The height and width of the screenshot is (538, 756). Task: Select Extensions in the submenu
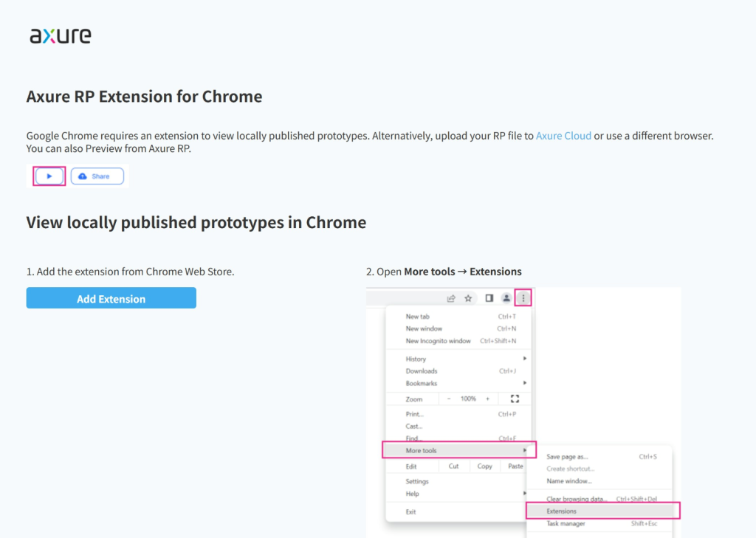tap(602, 511)
